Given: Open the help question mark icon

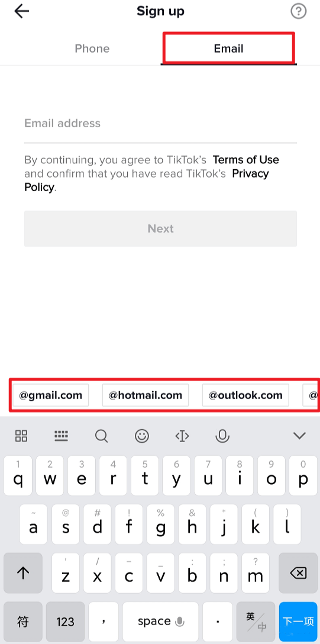Looking at the screenshot, I should click(299, 11).
